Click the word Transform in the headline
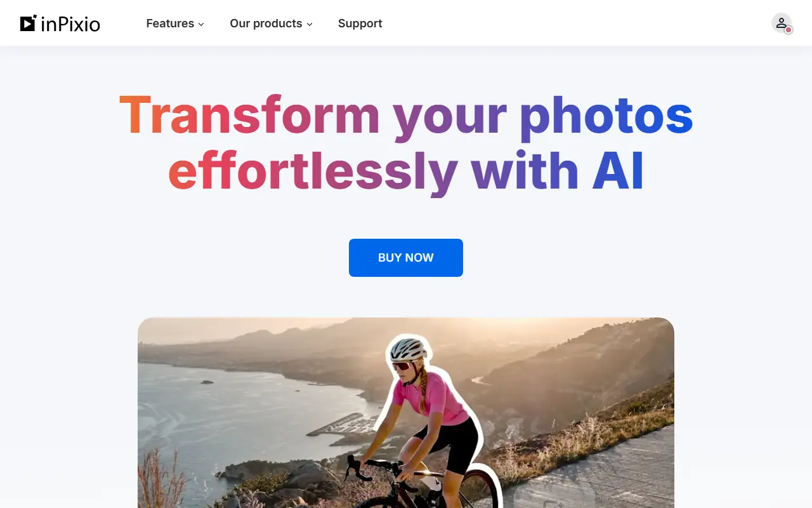This screenshot has width=812, height=508. (249, 115)
